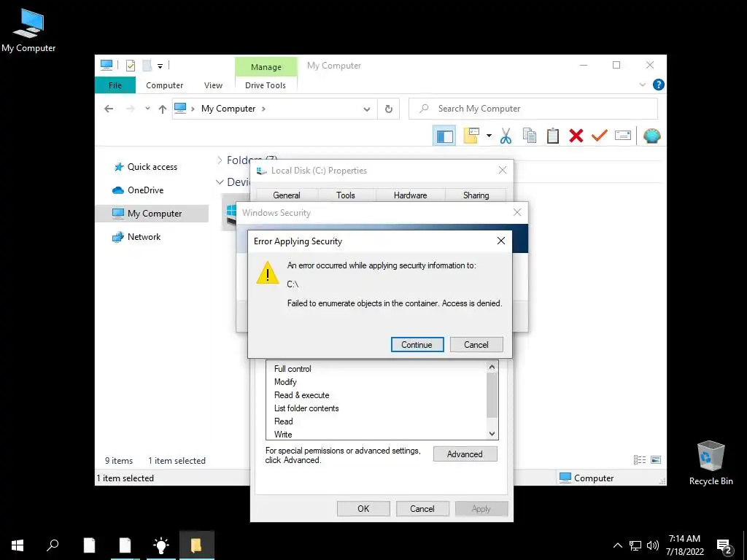Open the Drive Tools ribbon tab

tap(266, 85)
